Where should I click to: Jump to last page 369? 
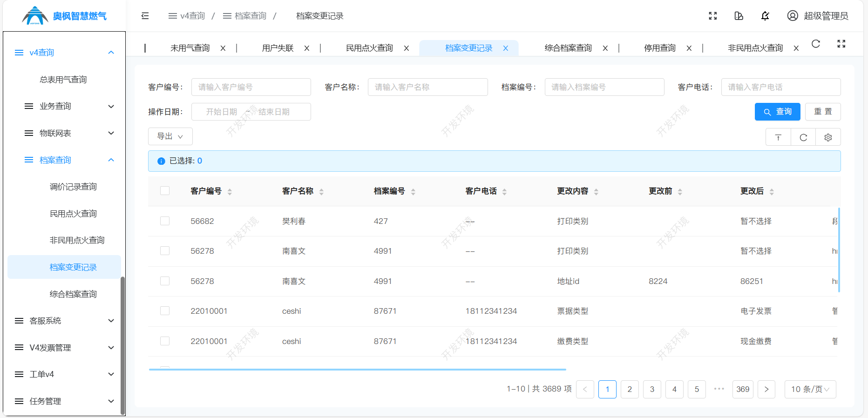click(x=743, y=389)
